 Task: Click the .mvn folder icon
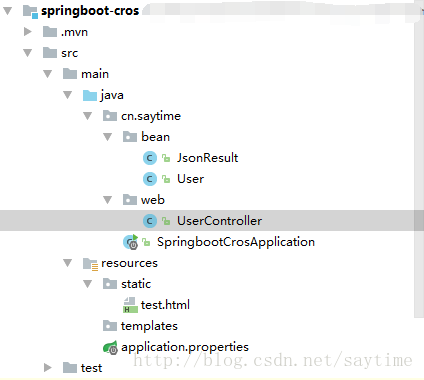[x=50, y=32]
